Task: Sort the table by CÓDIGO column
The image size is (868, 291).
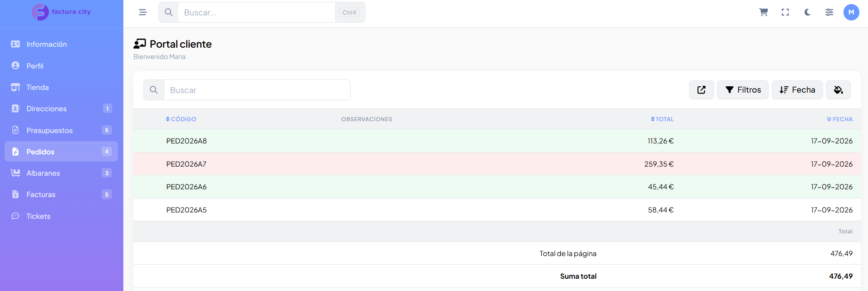Action: tap(181, 119)
